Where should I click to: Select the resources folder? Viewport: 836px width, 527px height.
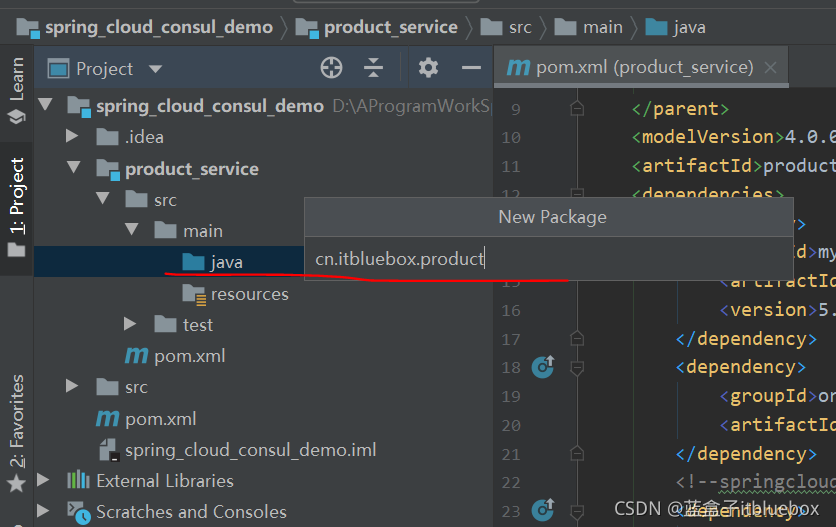click(x=250, y=294)
